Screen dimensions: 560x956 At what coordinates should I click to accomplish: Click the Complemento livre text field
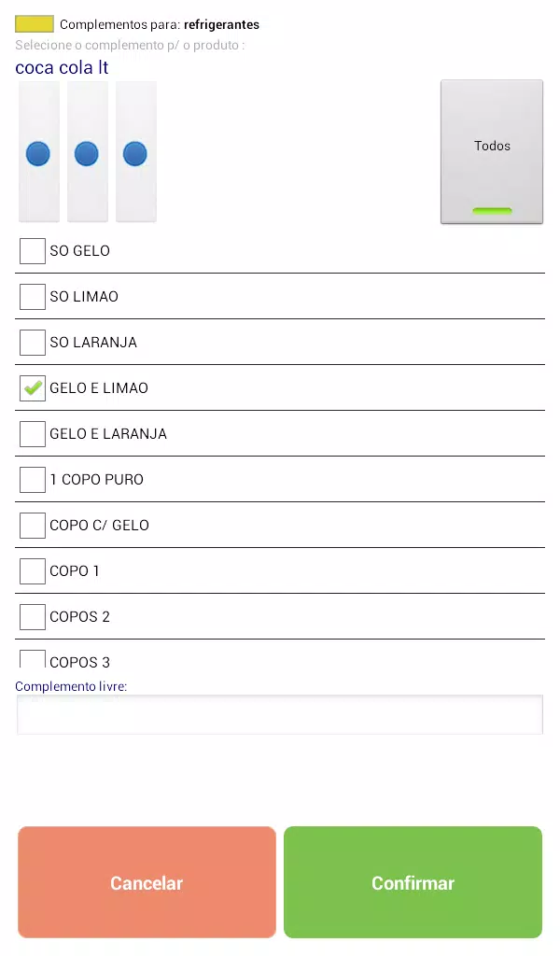point(280,714)
